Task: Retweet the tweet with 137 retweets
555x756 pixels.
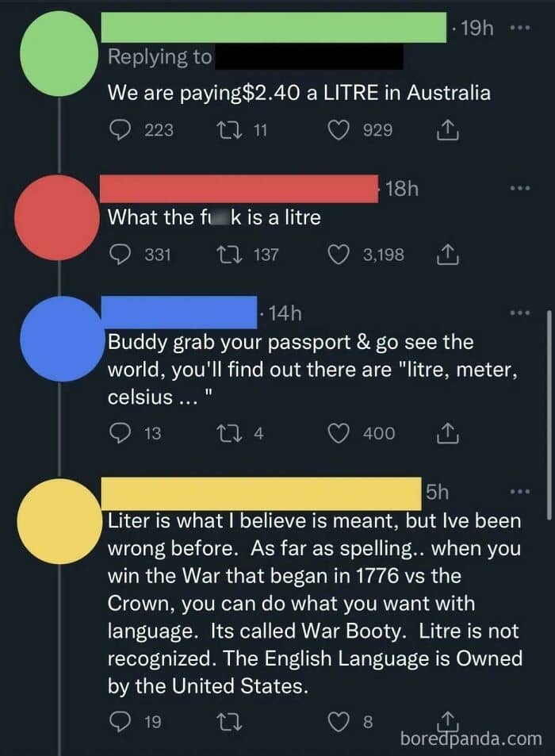Action: (236, 254)
